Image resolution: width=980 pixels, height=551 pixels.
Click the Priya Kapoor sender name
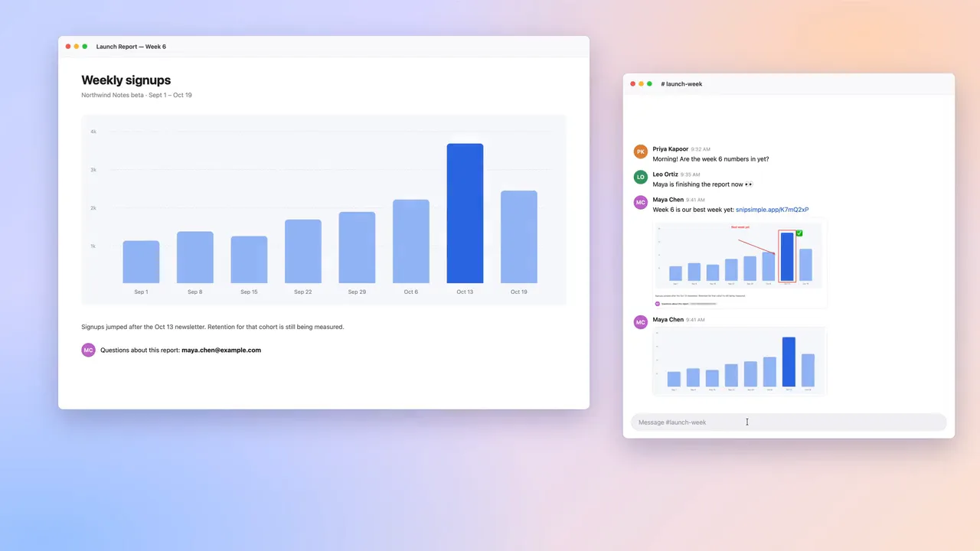click(671, 149)
